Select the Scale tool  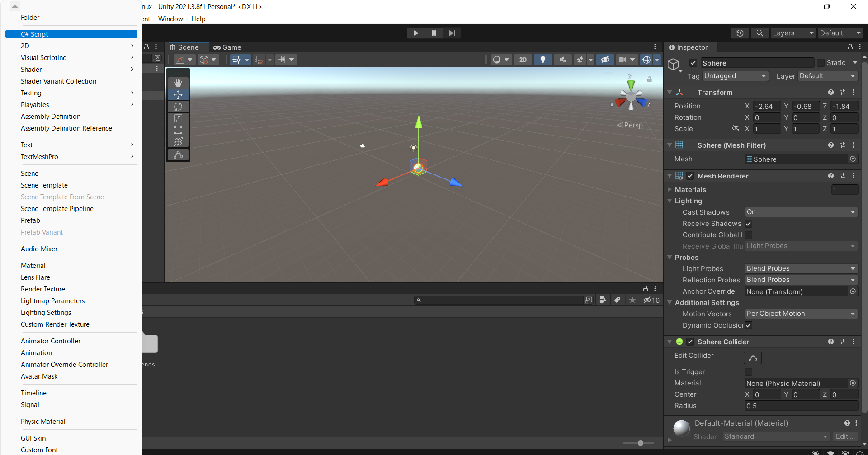click(178, 118)
